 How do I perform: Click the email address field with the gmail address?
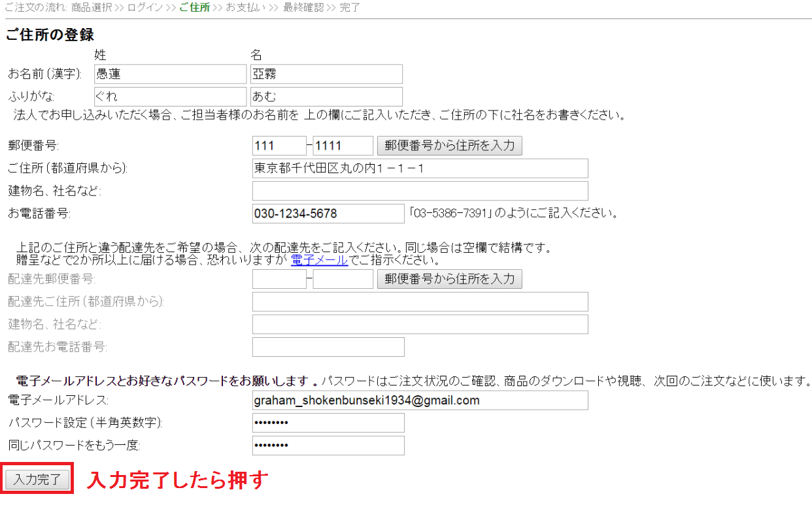420,400
